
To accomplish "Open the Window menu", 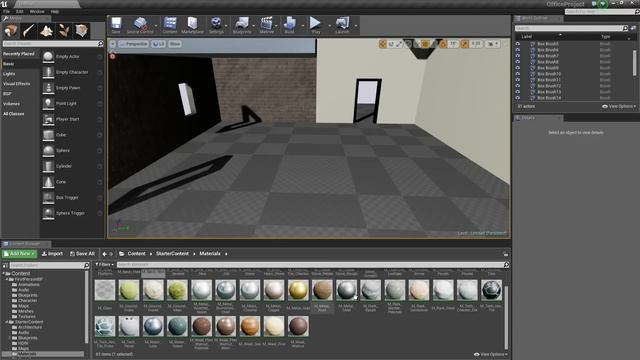I will tap(37, 11).
